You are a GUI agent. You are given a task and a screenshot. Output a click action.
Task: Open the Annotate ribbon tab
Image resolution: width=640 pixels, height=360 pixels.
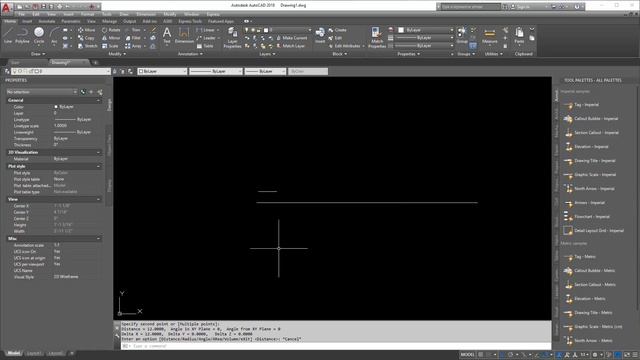click(47, 21)
